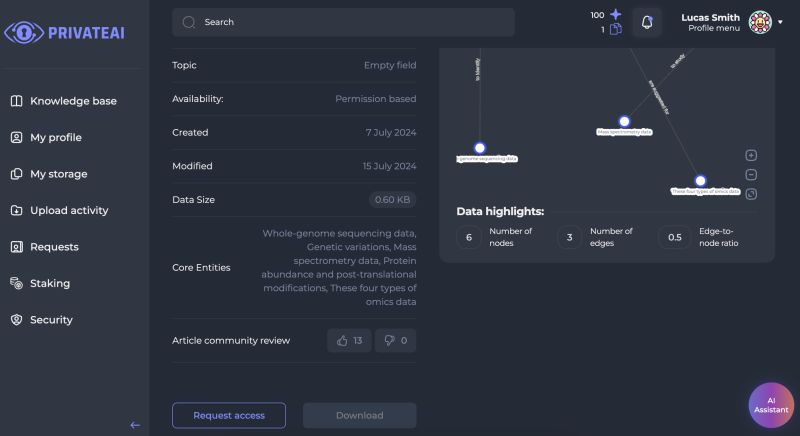
Task: Focus the Search input field
Action: click(x=343, y=22)
